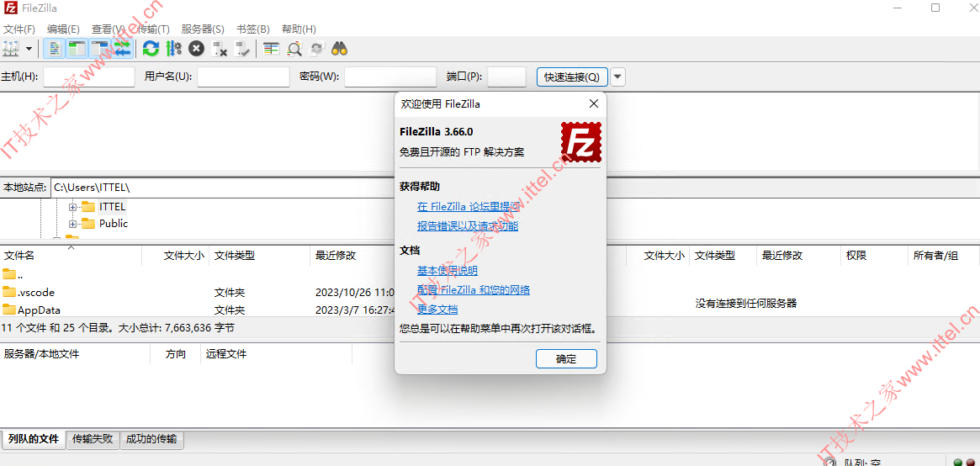The image size is (980, 466).
Task: Click the AppData folder icon
Action: pyautogui.click(x=8, y=310)
